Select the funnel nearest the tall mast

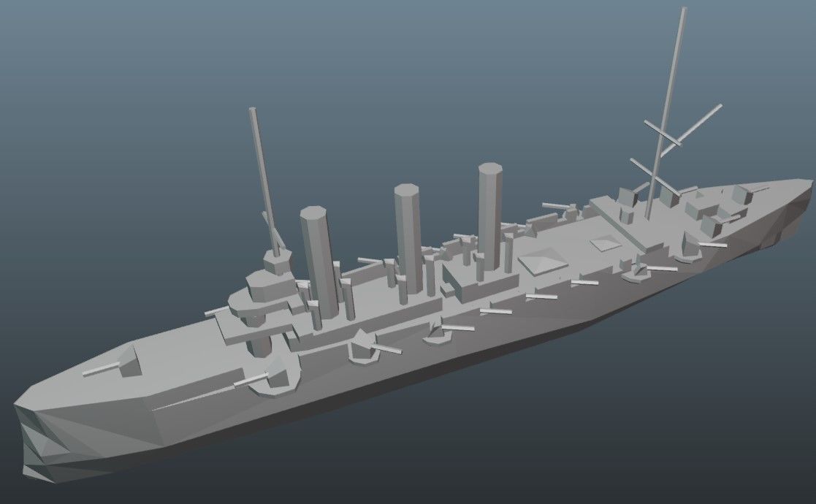coord(489,216)
